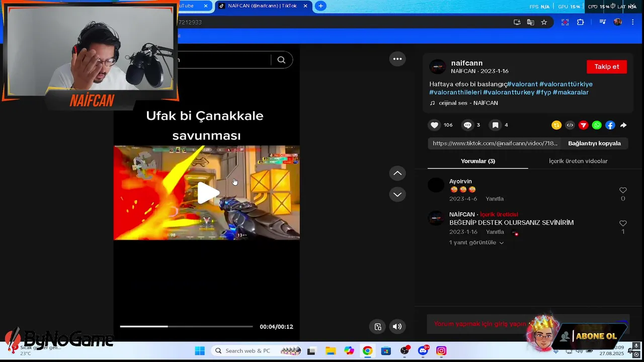
Task: Open the #valorant hashtag
Action: (x=522, y=84)
